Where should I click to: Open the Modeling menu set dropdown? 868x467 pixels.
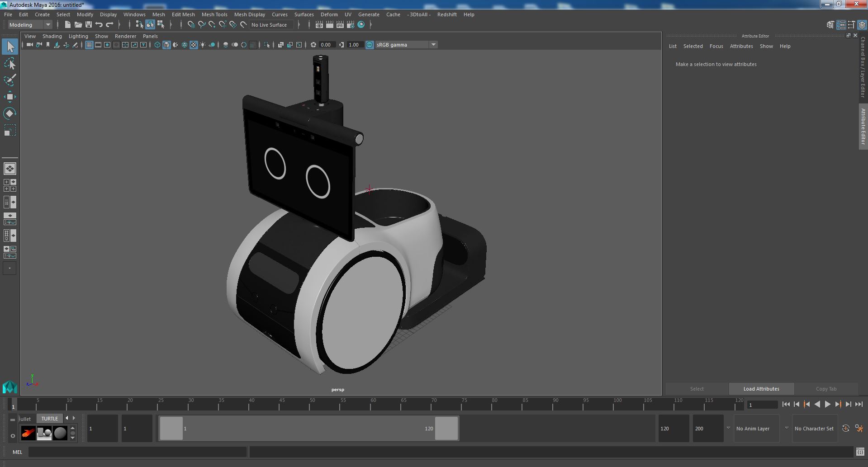pos(30,25)
